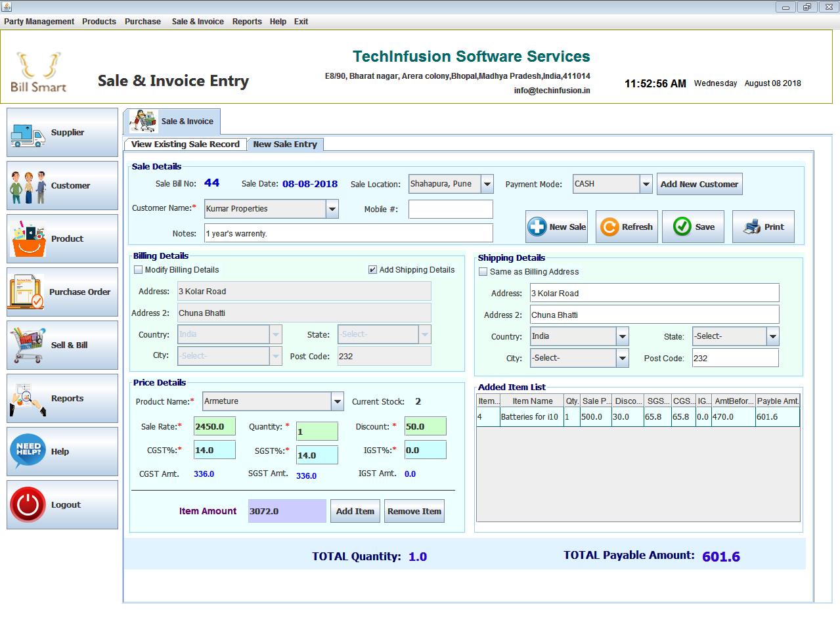Click the blue plus icon for New Sale
The width and height of the screenshot is (840, 620).
(x=537, y=227)
